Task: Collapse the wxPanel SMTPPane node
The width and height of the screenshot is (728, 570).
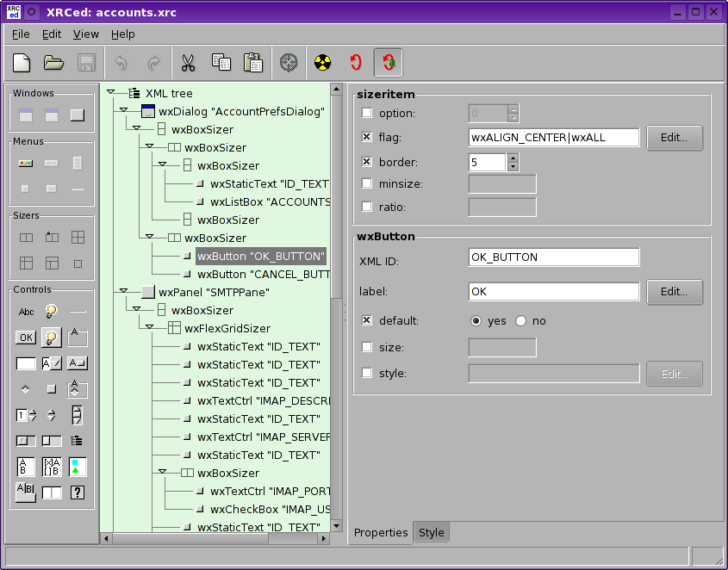Action: (x=123, y=292)
